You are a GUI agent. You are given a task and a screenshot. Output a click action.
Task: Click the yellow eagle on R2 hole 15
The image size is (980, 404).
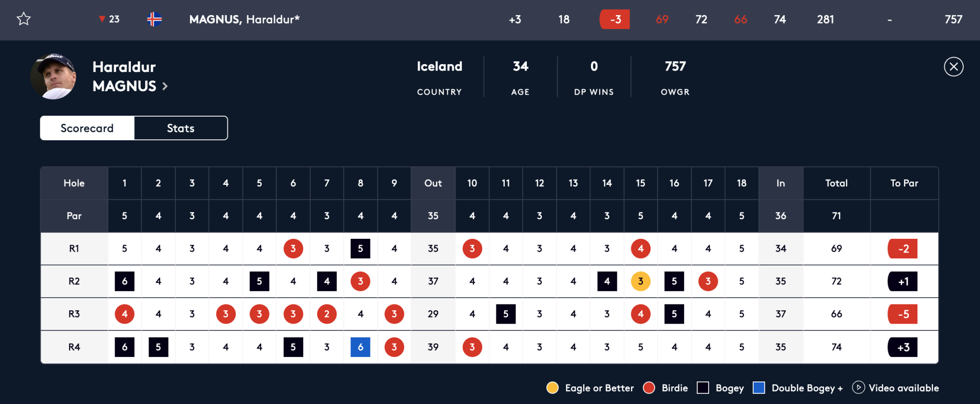[640, 281]
